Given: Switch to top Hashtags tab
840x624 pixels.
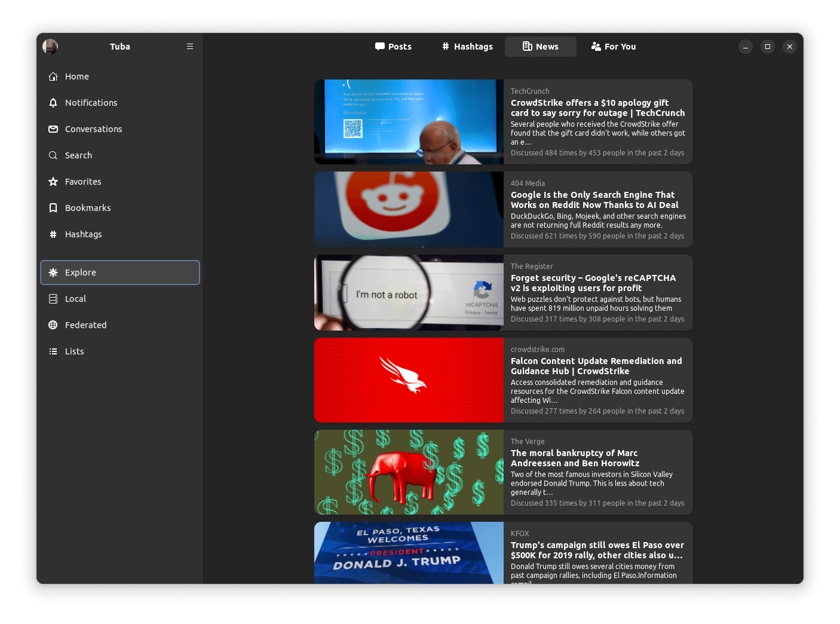Looking at the screenshot, I should click(x=467, y=47).
